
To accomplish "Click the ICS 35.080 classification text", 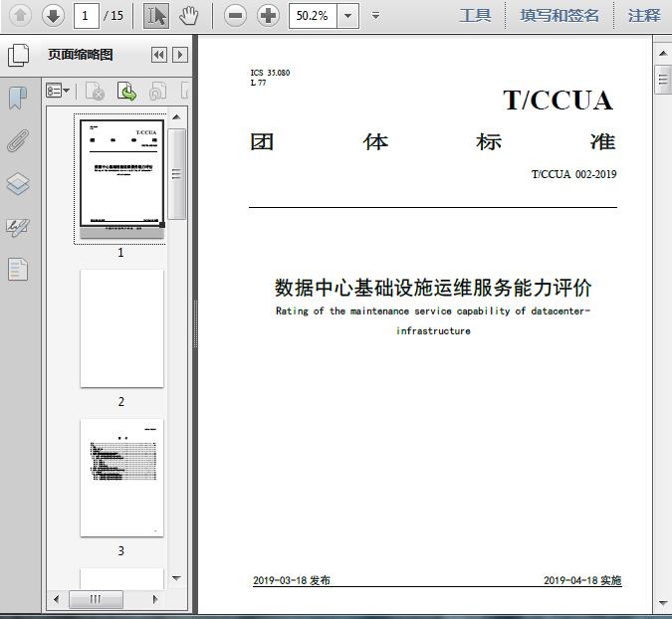I will [270, 73].
